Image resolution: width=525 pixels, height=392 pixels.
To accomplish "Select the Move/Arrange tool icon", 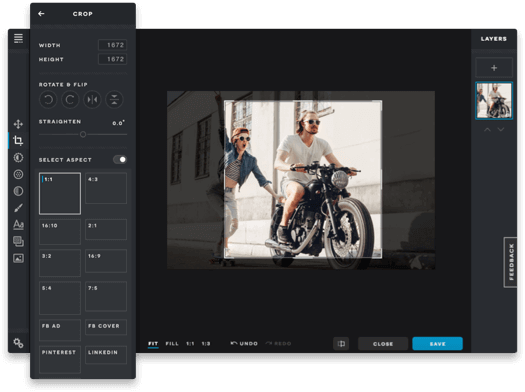I will [18, 124].
